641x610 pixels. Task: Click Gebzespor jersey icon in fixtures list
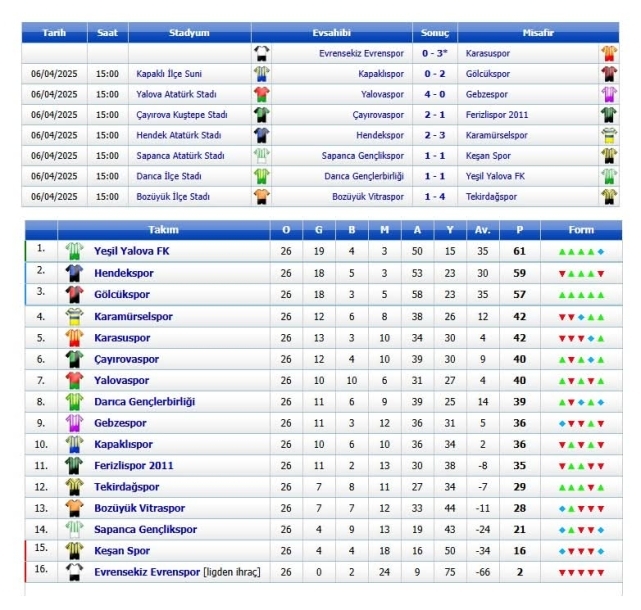[x=608, y=94]
